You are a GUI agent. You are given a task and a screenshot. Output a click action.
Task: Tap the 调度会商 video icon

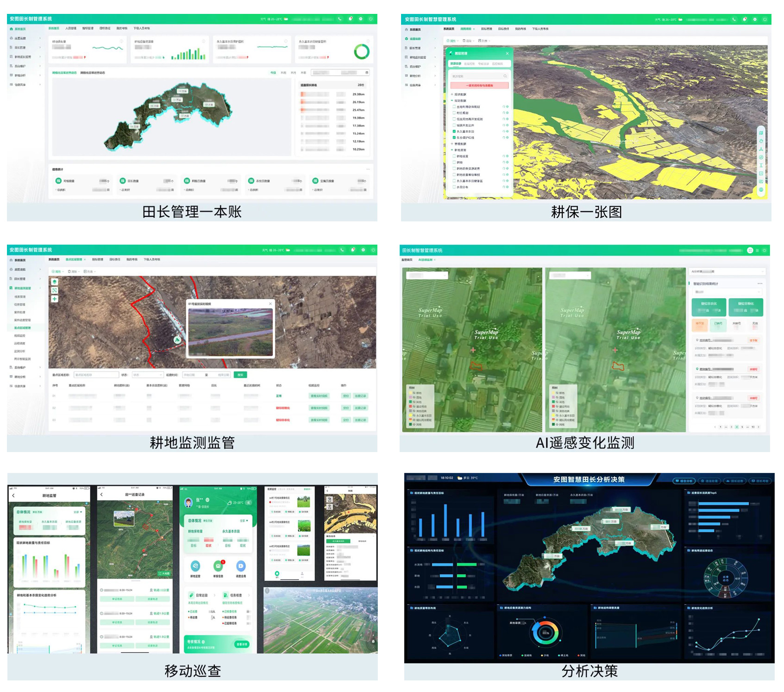tap(241, 566)
